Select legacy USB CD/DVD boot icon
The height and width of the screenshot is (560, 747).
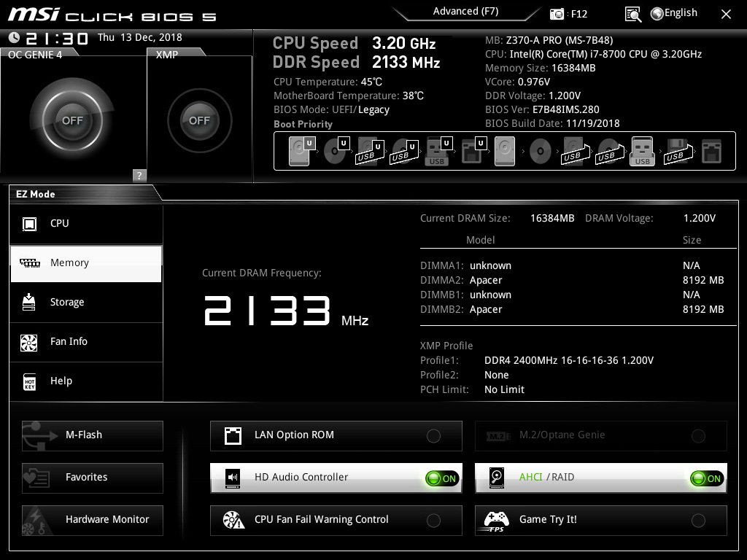(x=609, y=152)
